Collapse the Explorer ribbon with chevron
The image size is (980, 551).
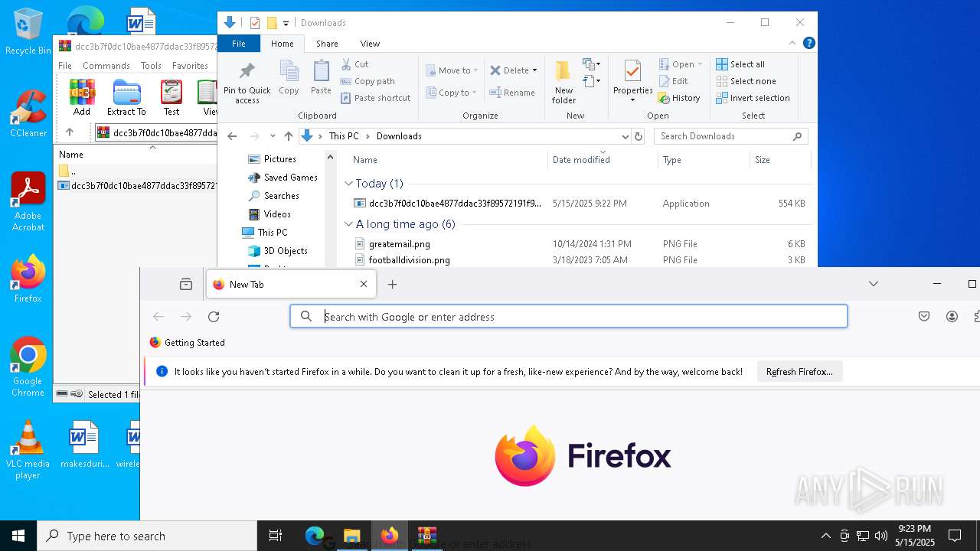792,44
